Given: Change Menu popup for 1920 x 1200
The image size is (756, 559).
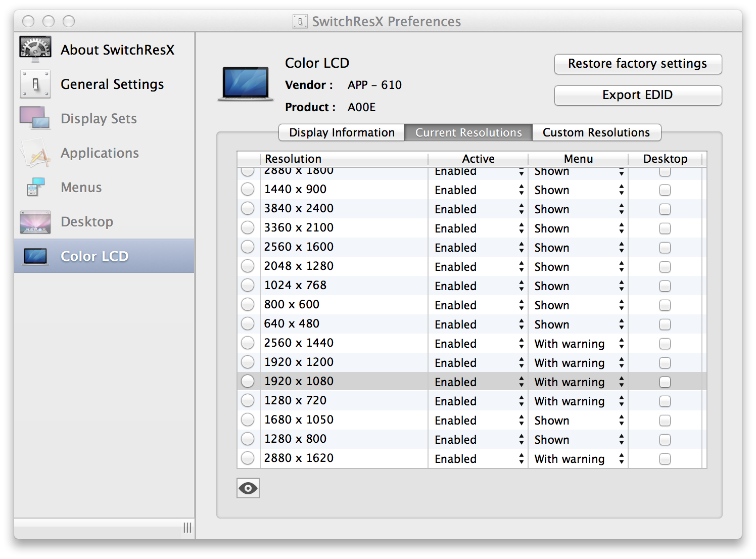Looking at the screenshot, I should click(578, 363).
